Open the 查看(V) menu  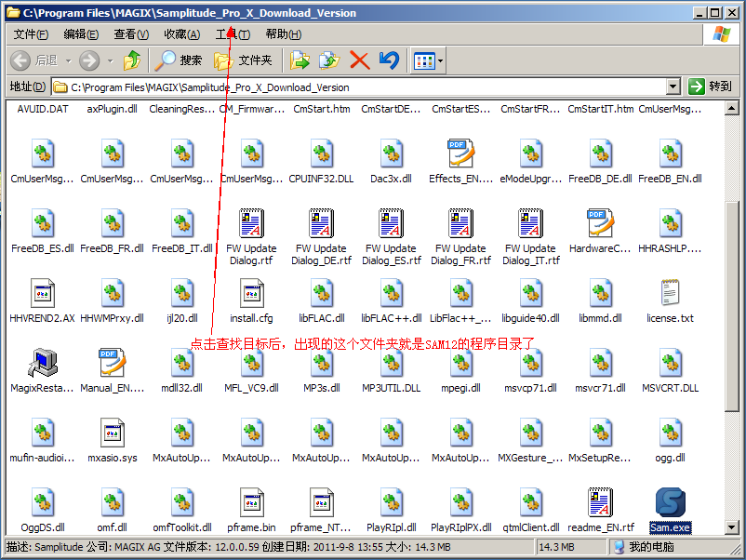(x=131, y=34)
